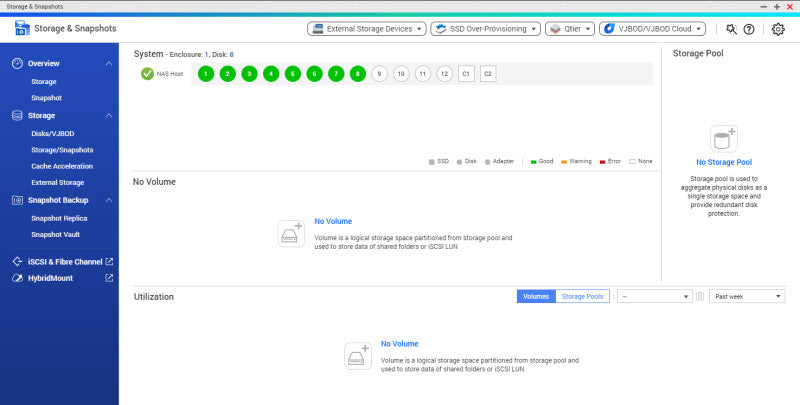Open the Storage/Snapshots page
Image resolution: width=800 pixels, height=405 pixels.
(x=62, y=150)
